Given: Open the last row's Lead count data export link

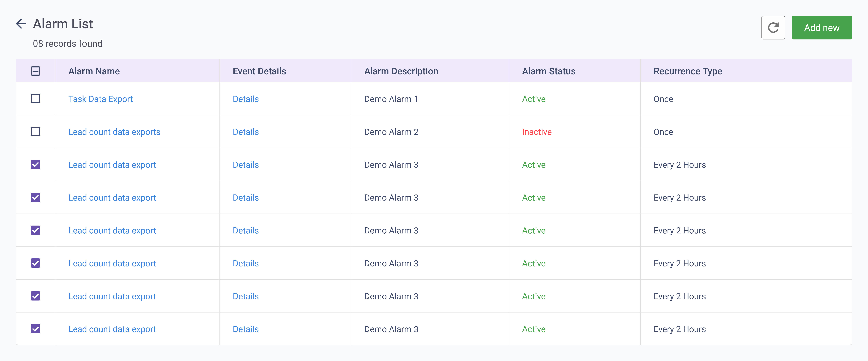Looking at the screenshot, I should pyautogui.click(x=112, y=329).
